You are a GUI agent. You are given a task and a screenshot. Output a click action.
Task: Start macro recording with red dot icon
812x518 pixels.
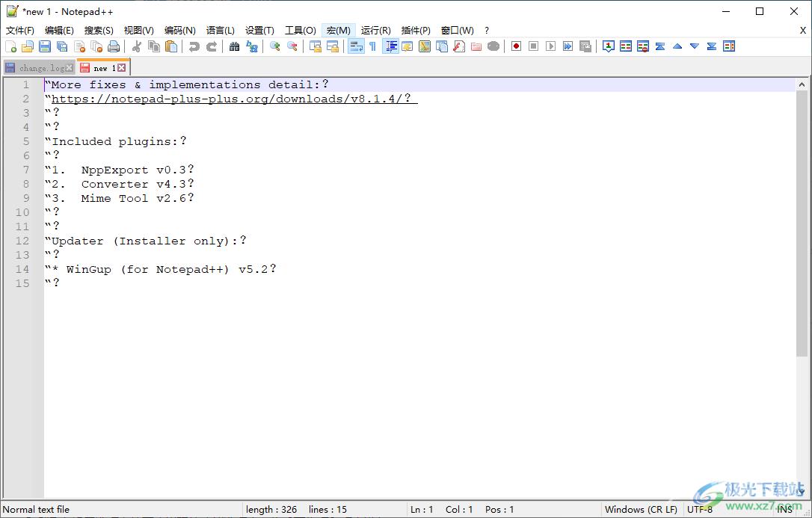pyautogui.click(x=517, y=46)
